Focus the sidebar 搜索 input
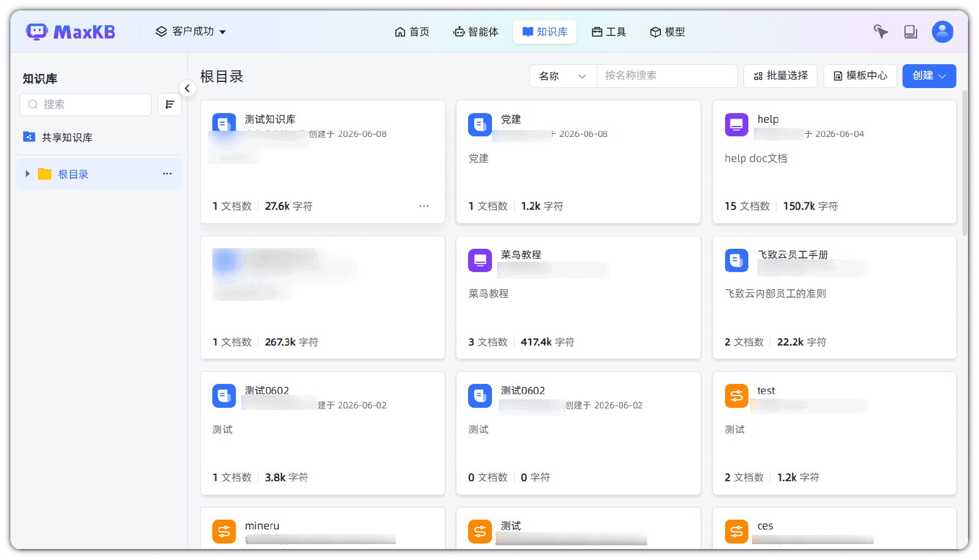Image resolution: width=979 pixels, height=560 pixels. (x=86, y=105)
